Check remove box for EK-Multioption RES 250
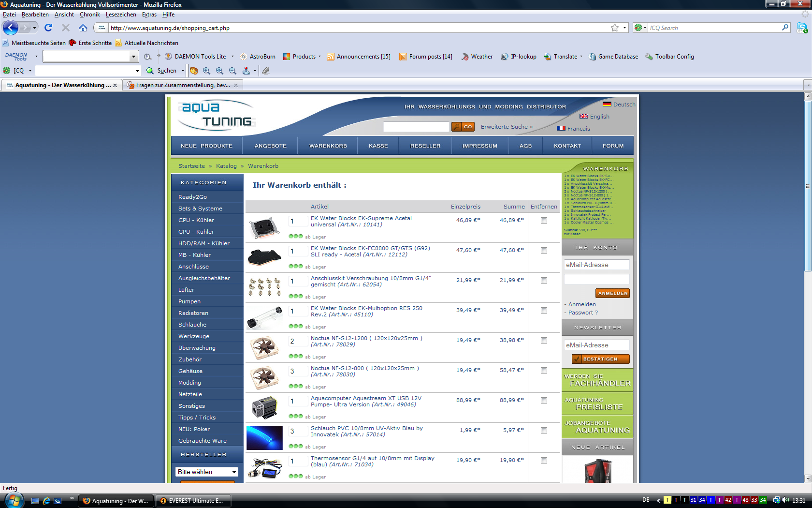Screen dimensions: 812x508 544,311
